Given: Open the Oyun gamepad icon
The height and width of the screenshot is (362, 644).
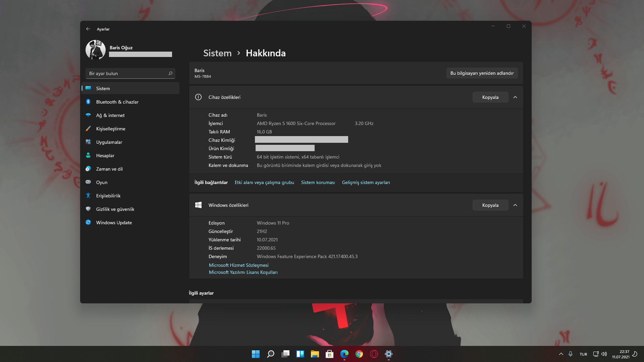Looking at the screenshot, I should tap(88, 182).
